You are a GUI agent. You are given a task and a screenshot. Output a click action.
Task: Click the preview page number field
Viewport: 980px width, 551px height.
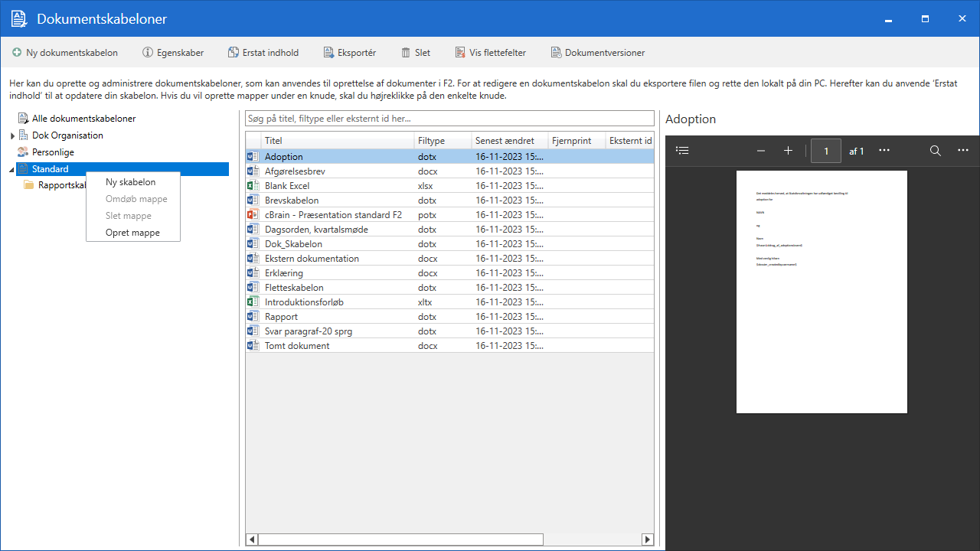click(x=826, y=151)
